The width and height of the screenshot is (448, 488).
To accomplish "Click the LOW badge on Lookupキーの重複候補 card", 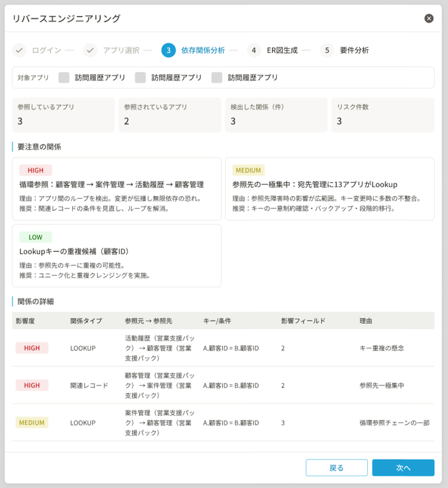I will pos(35,237).
